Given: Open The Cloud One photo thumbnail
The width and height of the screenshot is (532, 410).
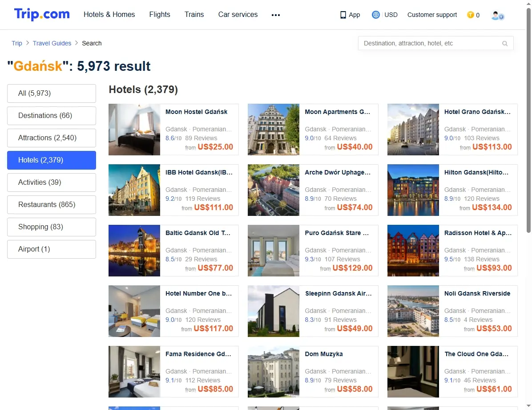Looking at the screenshot, I should [413, 372].
